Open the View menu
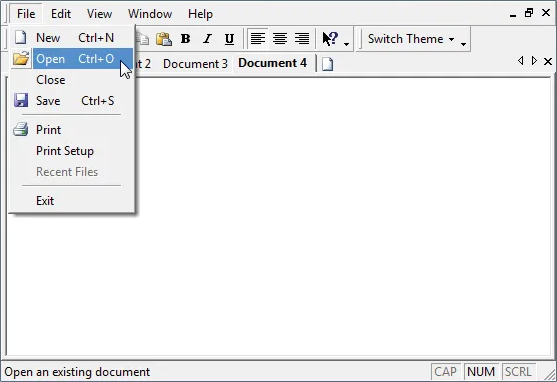Viewport: 557px width, 382px height. tap(99, 14)
